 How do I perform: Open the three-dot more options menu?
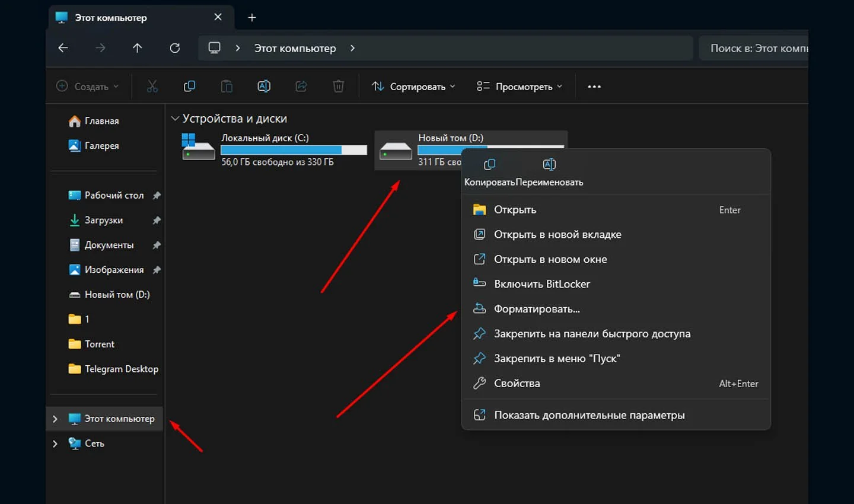pos(594,87)
